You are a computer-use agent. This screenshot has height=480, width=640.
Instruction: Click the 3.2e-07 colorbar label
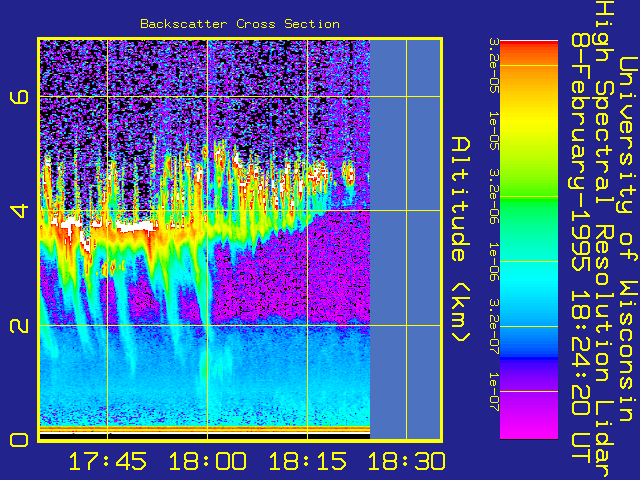pos(493,327)
